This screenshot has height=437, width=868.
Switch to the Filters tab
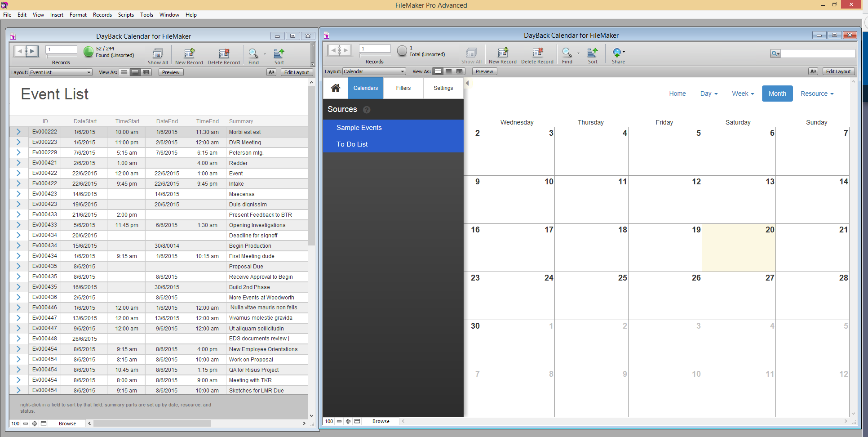point(403,88)
